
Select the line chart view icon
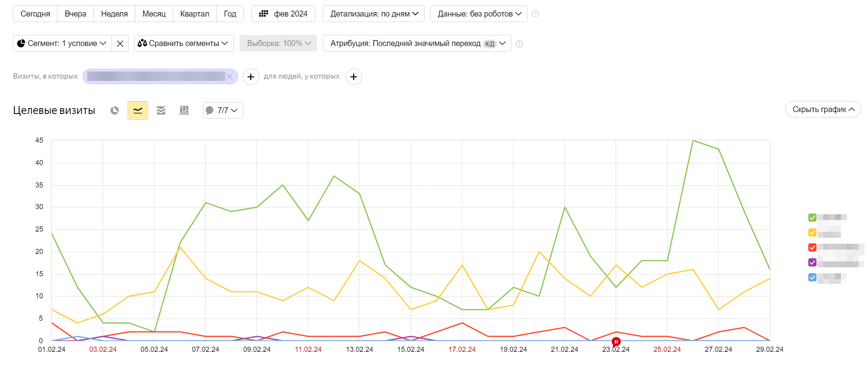tap(138, 110)
